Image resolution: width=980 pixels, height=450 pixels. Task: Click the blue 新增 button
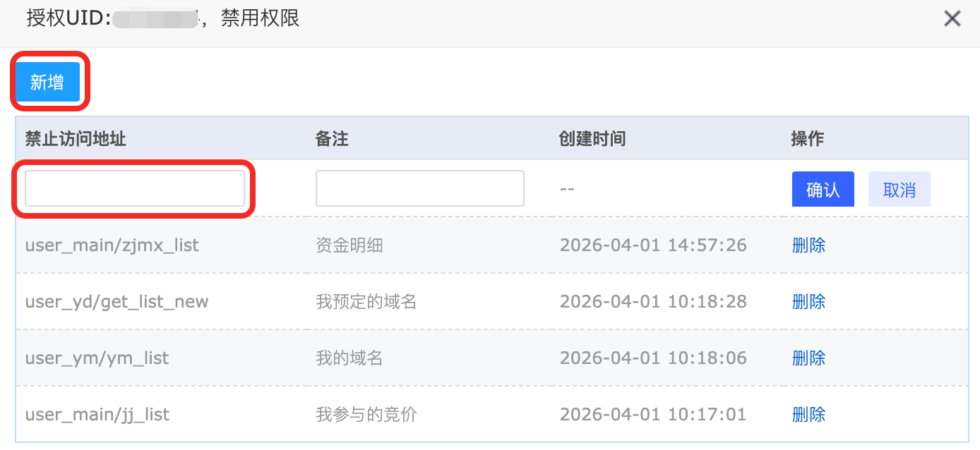[47, 83]
